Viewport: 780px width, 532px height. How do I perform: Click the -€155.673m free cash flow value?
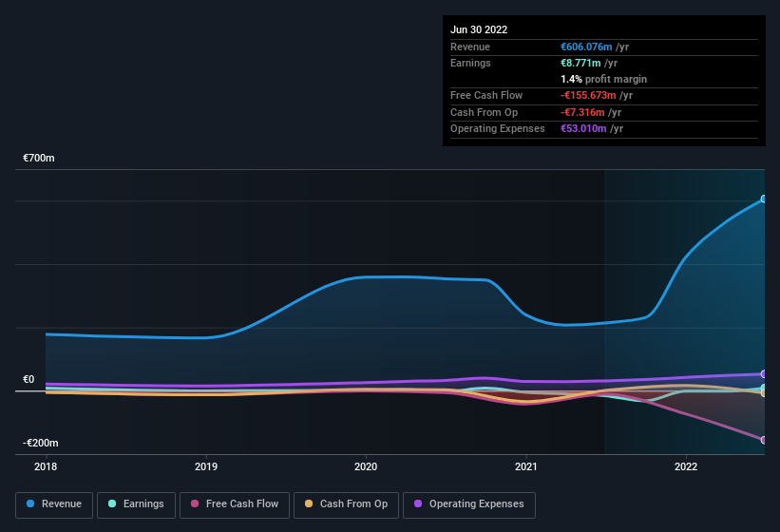588,95
